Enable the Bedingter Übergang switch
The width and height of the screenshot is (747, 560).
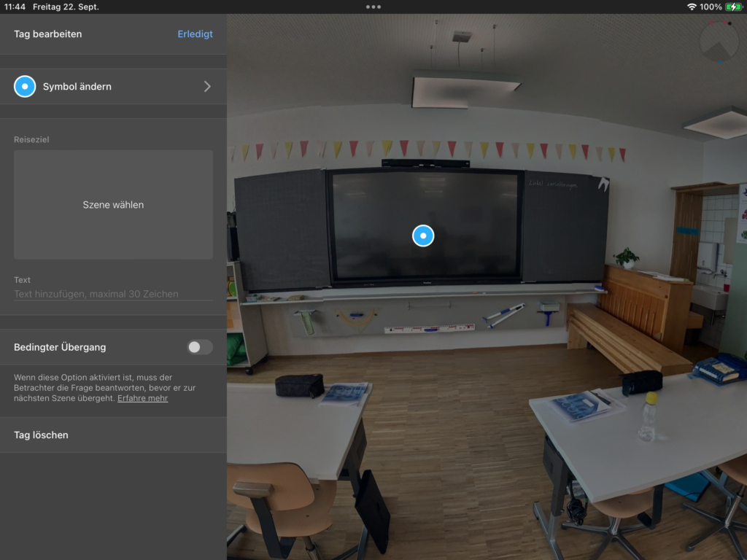tap(199, 347)
